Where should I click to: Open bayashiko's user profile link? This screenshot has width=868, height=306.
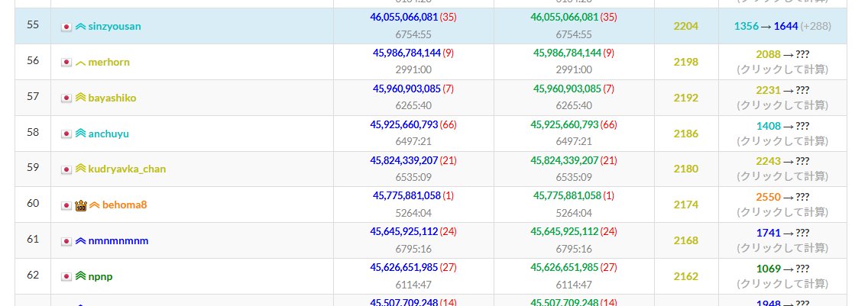pos(112,98)
